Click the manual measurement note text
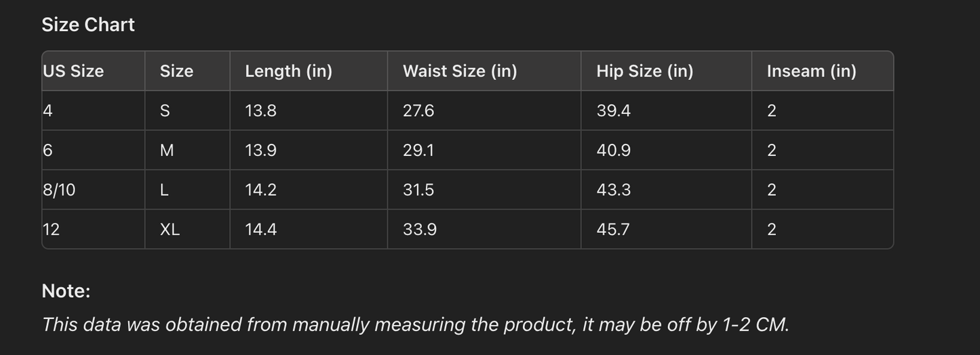The width and height of the screenshot is (980, 355). [x=415, y=324]
